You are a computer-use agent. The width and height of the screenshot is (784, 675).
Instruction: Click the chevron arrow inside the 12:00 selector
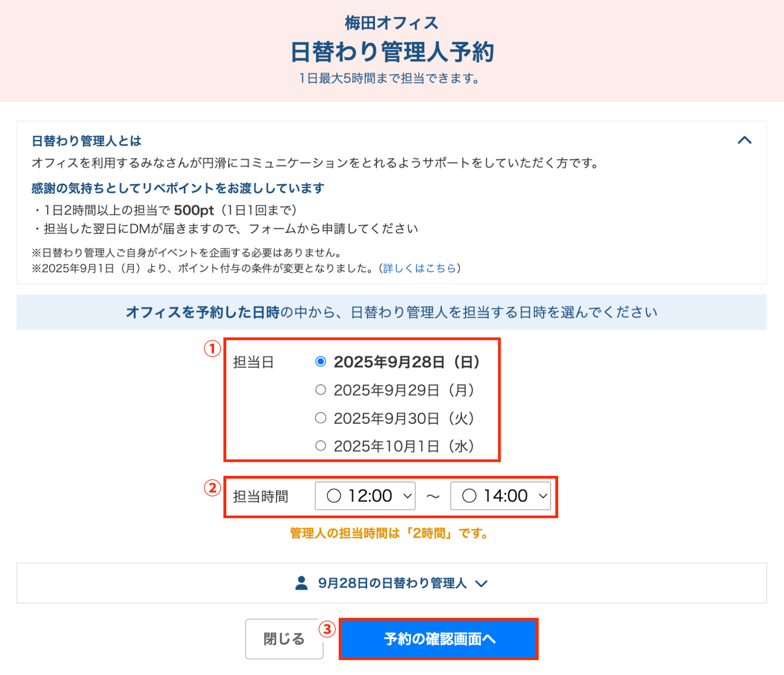(x=407, y=496)
